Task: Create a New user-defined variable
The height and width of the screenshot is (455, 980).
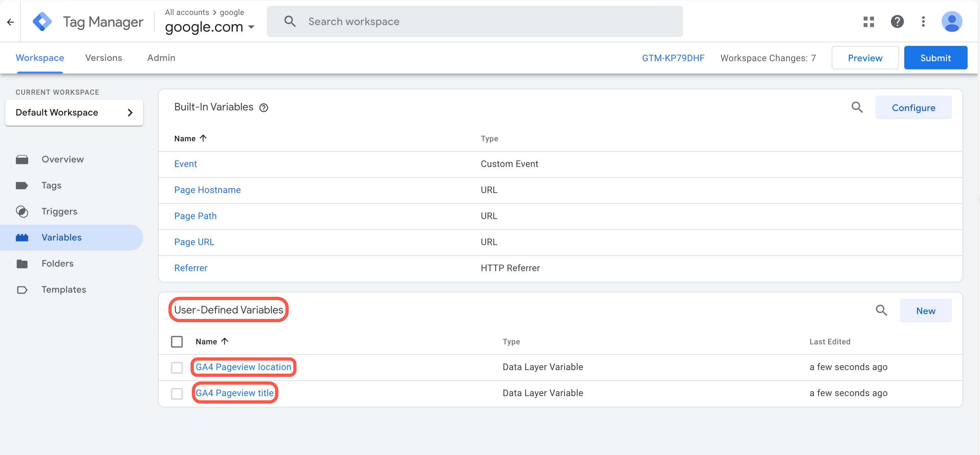Action: [x=926, y=311]
